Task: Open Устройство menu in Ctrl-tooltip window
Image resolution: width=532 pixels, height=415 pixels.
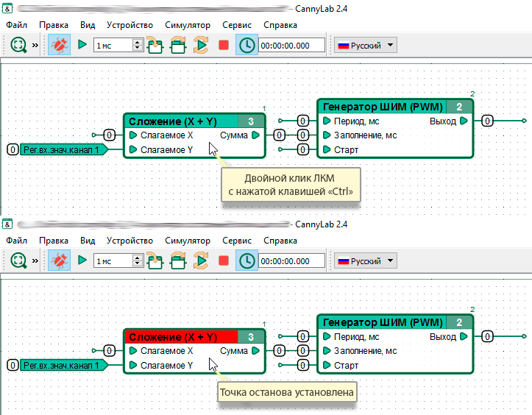Action: (x=130, y=25)
